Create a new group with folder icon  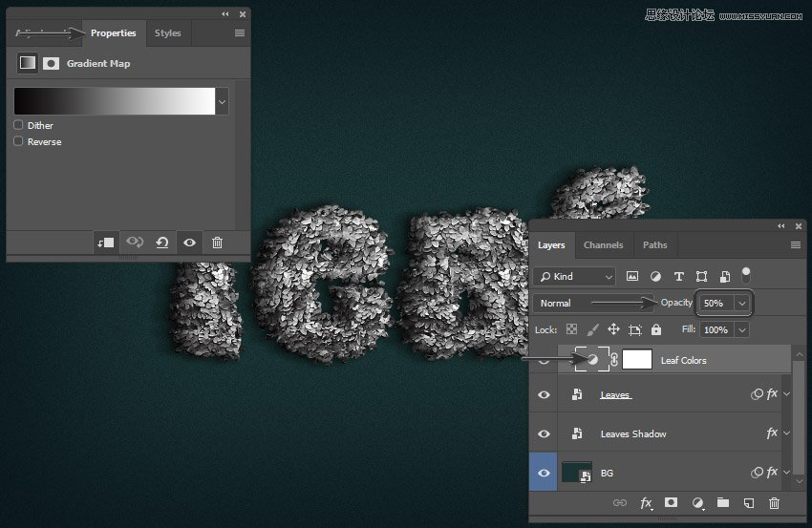(x=723, y=502)
